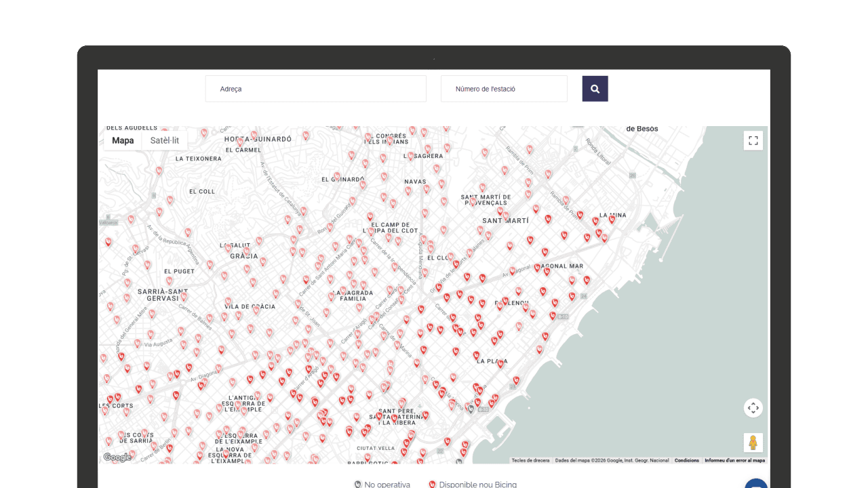Open Tecles de drecera shortcuts
Viewport: 868px width, 488px height.
[x=530, y=460]
